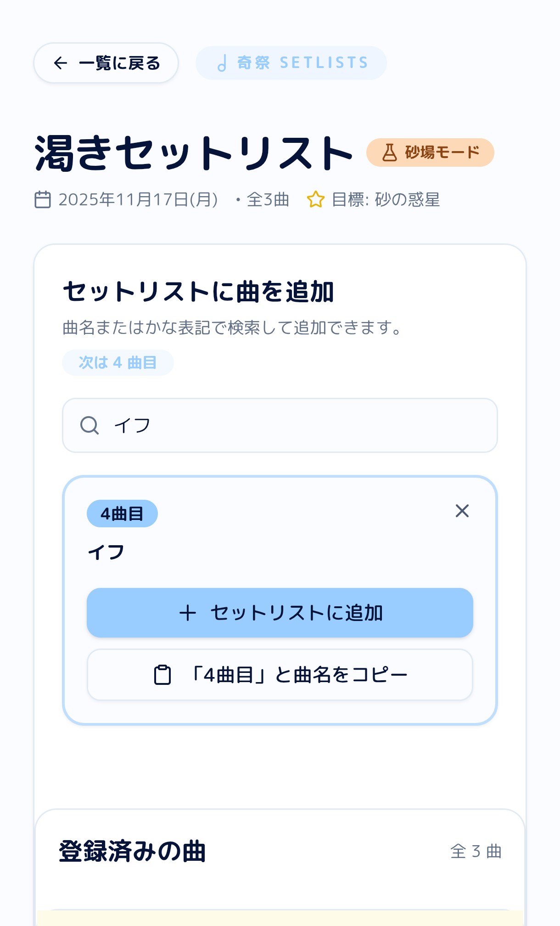Click the calendar icon beside the date

coord(43,200)
